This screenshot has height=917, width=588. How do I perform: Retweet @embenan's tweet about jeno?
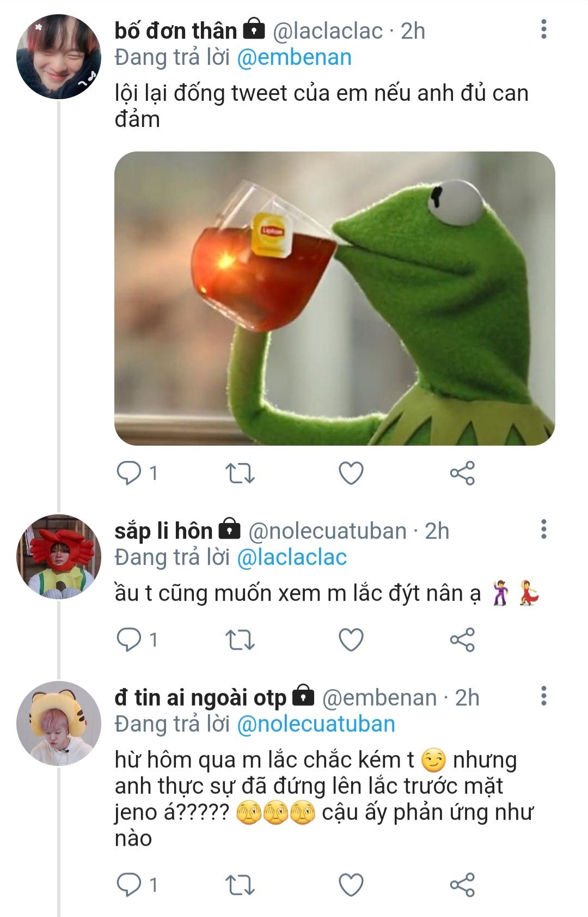point(240,885)
